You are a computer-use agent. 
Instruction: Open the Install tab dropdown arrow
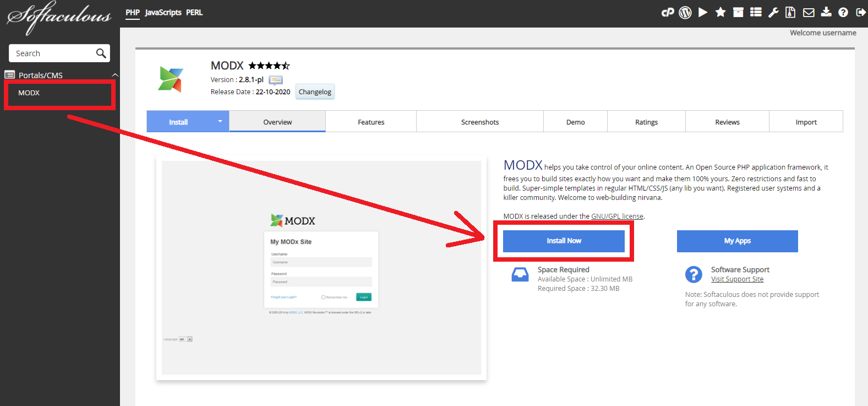pos(220,121)
